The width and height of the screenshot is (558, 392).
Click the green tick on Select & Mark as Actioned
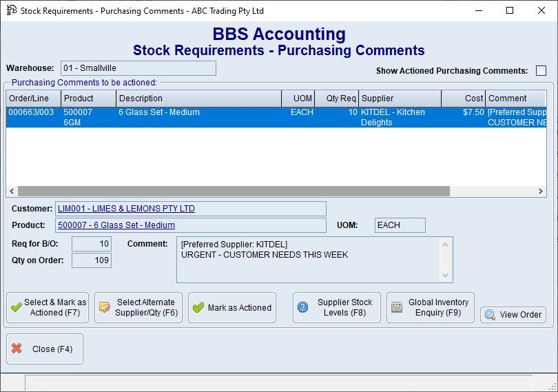coord(16,308)
